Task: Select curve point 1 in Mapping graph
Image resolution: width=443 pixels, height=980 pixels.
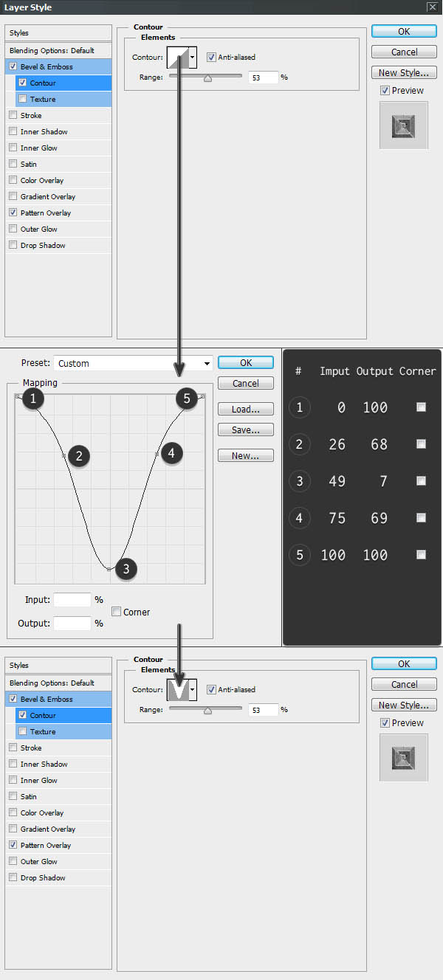Action: tap(18, 397)
